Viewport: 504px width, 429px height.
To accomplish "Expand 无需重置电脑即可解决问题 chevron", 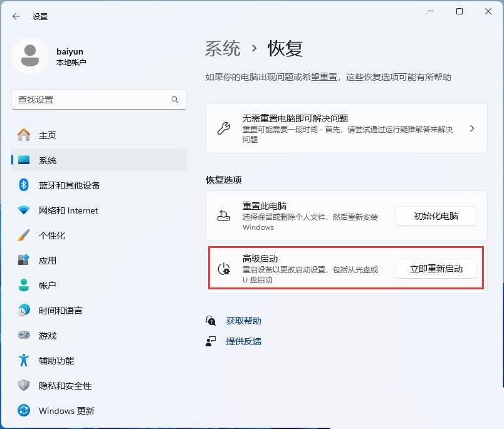I will (x=471, y=129).
